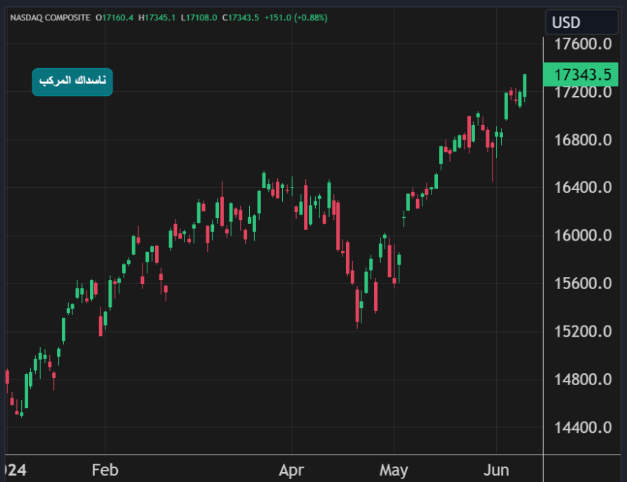
Task: Click the USD currency button
Action: pyautogui.click(x=581, y=22)
